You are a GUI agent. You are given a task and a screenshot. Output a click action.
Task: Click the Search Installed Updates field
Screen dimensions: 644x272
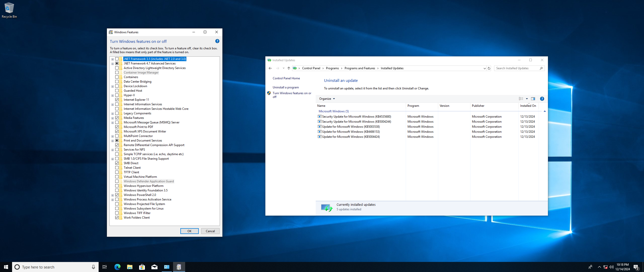pyautogui.click(x=517, y=68)
